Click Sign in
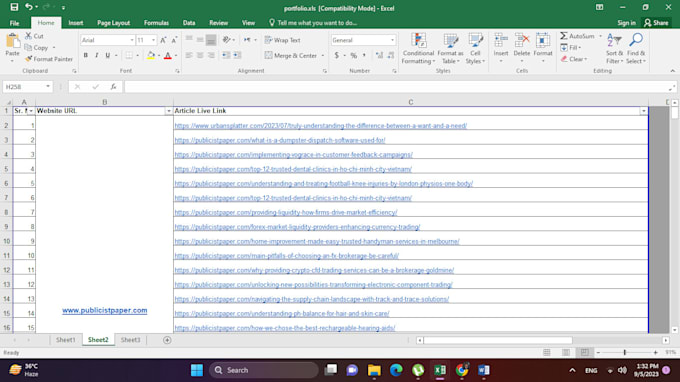The image size is (680, 382). point(626,23)
